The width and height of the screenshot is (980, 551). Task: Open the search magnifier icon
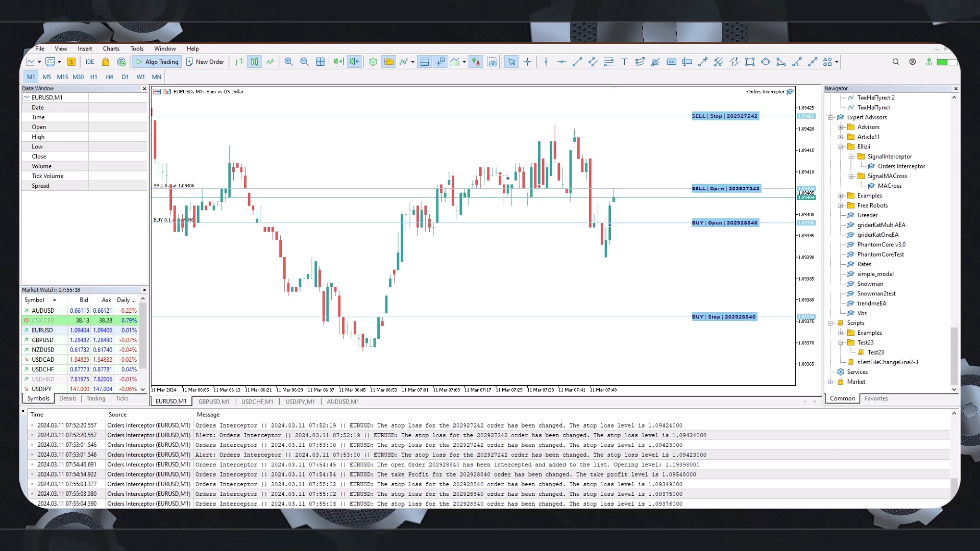(x=896, y=62)
